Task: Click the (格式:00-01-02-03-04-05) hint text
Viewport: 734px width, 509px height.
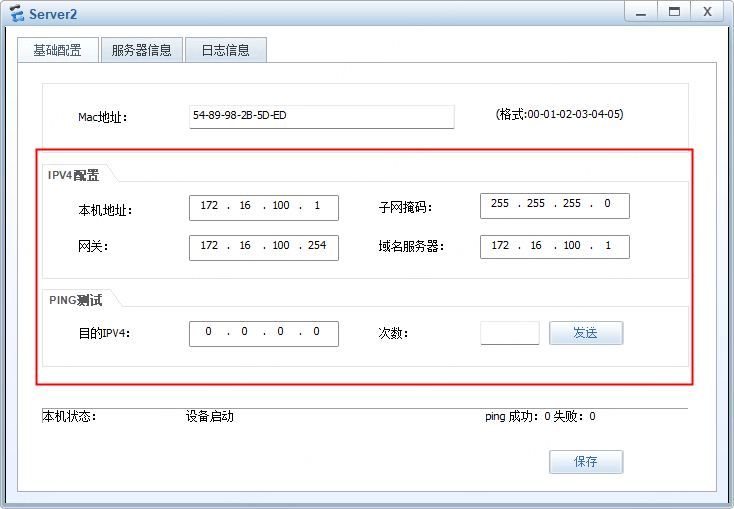Action: 559,114
